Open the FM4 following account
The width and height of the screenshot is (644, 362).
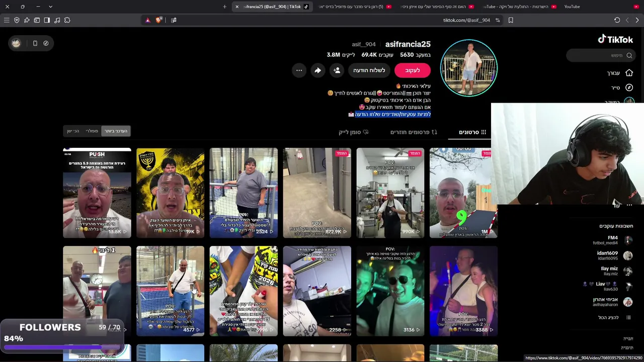(611, 240)
